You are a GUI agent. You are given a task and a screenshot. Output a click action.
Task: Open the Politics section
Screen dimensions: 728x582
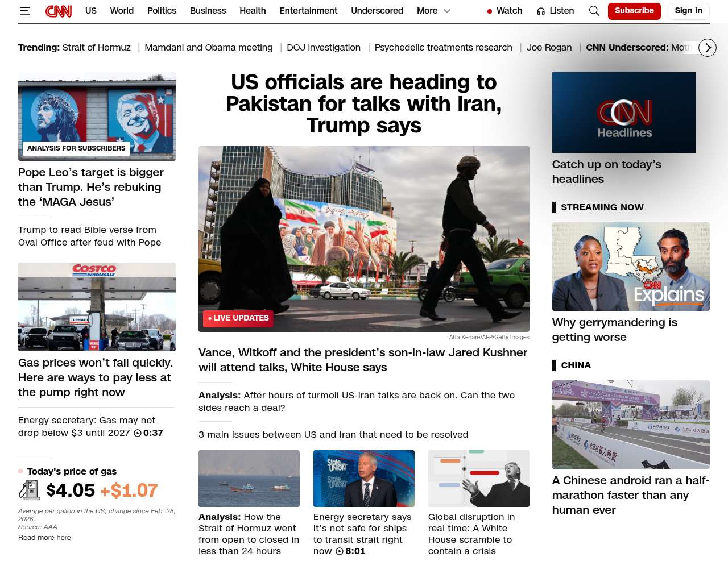[162, 11]
